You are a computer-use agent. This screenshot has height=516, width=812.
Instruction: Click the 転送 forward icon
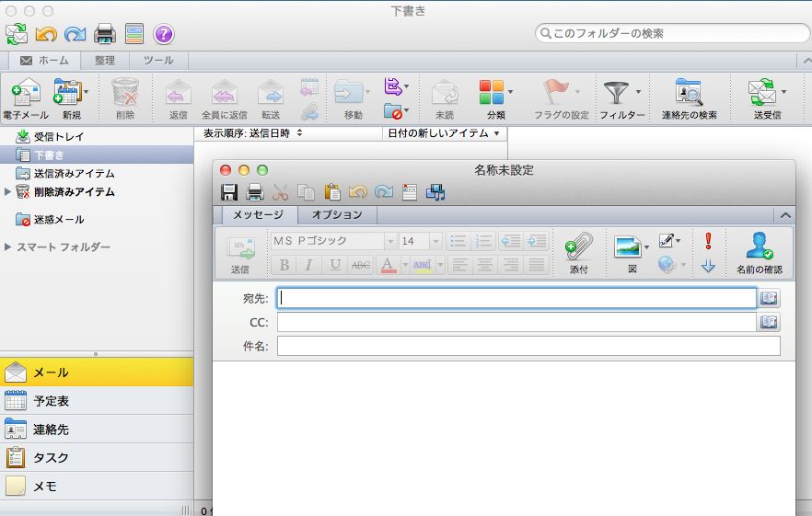coord(271,98)
